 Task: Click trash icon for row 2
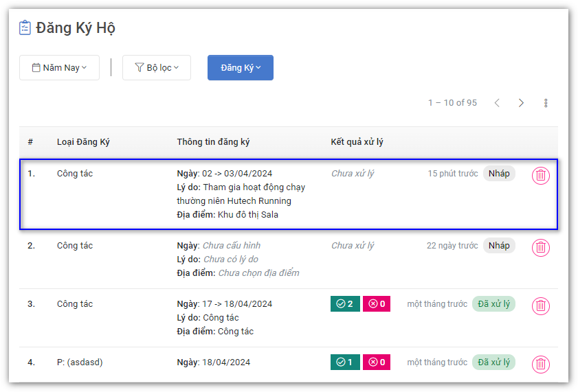coord(541,248)
